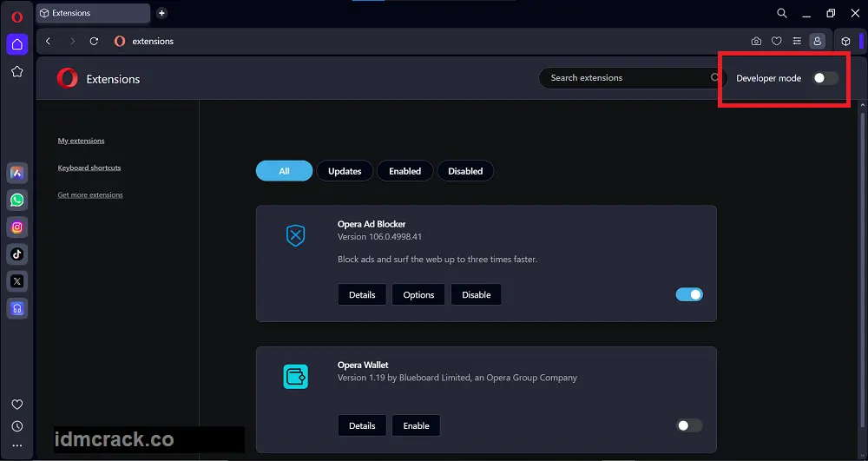This screenshot has height=461, width=868.
Task: Open X (Twitter) in the sidebar
Action: point(17,281)
